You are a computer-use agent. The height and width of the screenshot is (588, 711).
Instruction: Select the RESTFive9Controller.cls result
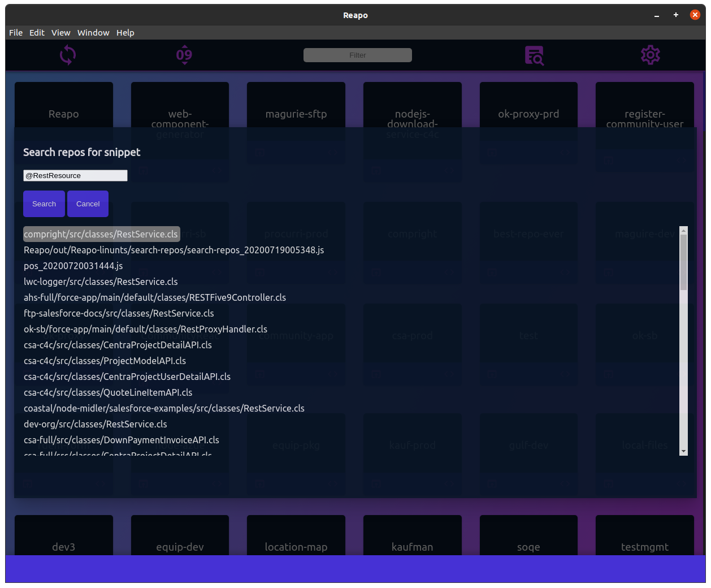click(155, 297)
